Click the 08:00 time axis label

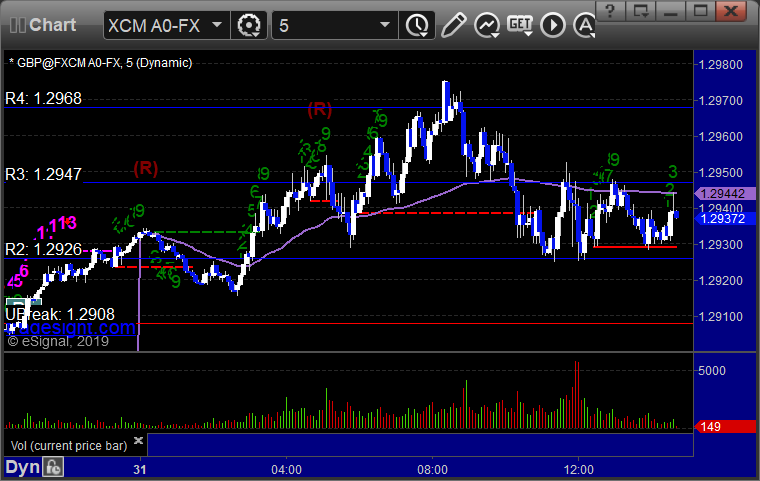433,470
